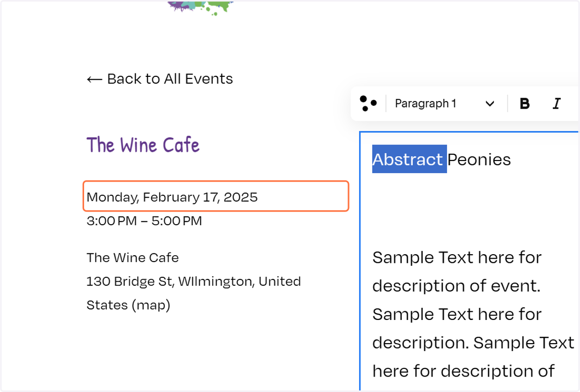
Task: Open the Paragraph 1 style dropdown
Action: (445, 103)
